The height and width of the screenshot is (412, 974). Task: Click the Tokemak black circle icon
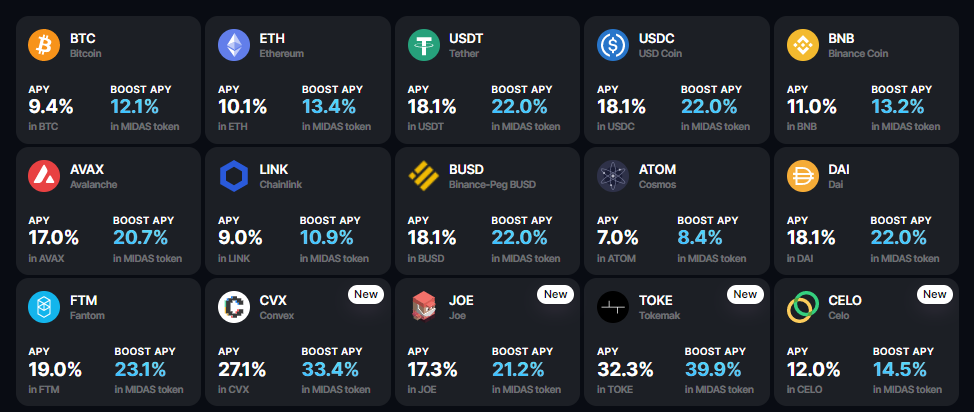pyautogui.click(x=613, y=308)
